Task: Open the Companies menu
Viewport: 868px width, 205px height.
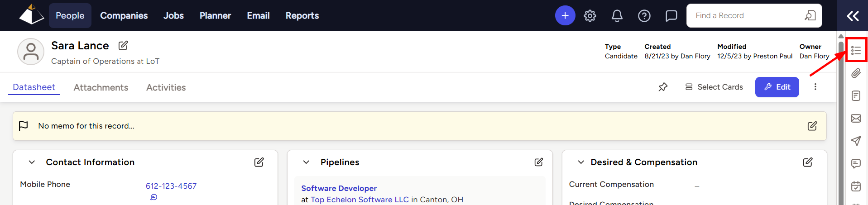Action: coord(124,15)
